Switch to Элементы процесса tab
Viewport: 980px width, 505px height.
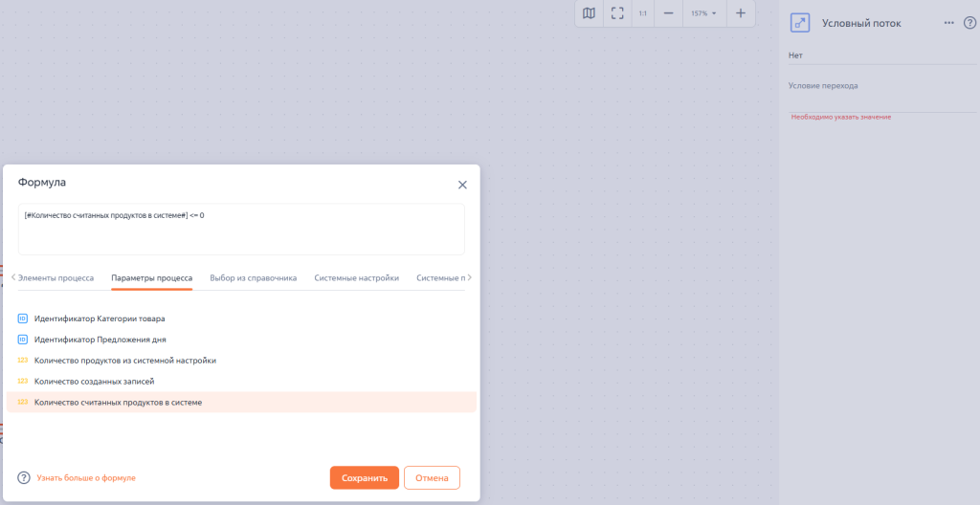click(56, 278)
